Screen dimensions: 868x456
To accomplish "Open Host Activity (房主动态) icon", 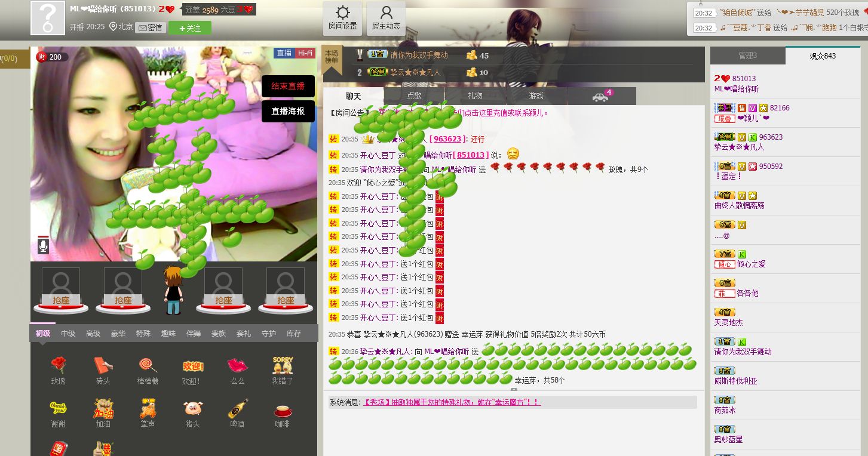I will click(386, 19).
